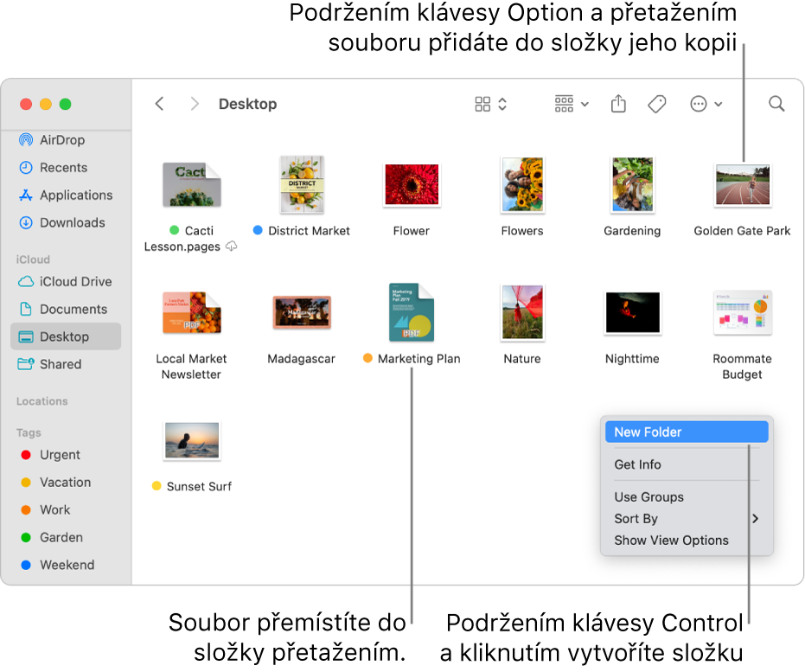Zoom the Finder window with green button
This screenshot has width=805, height=672.
point(65,104)
